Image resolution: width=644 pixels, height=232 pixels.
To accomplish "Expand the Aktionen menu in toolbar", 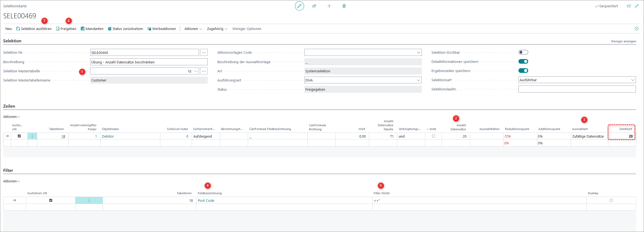I will point(193,29).
